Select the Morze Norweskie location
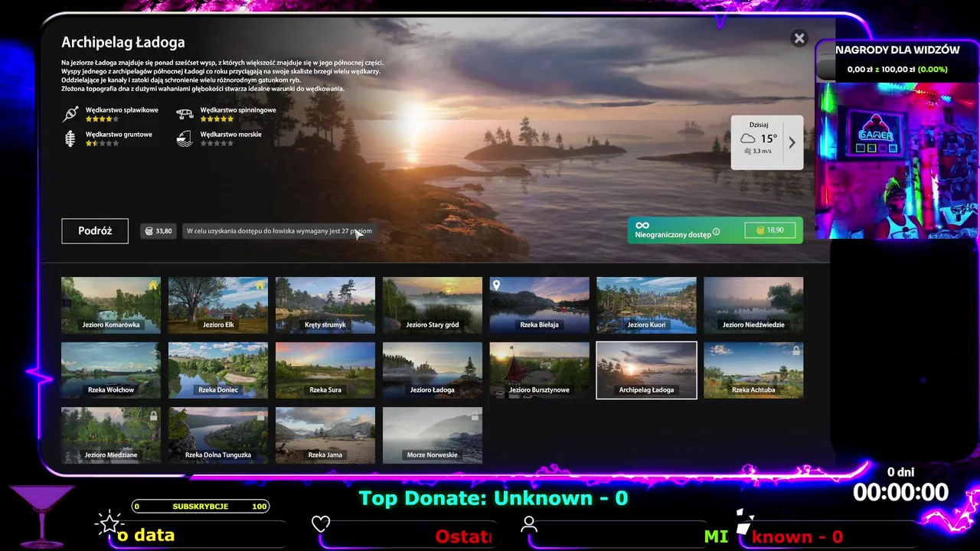 click(x=433, y=435)
